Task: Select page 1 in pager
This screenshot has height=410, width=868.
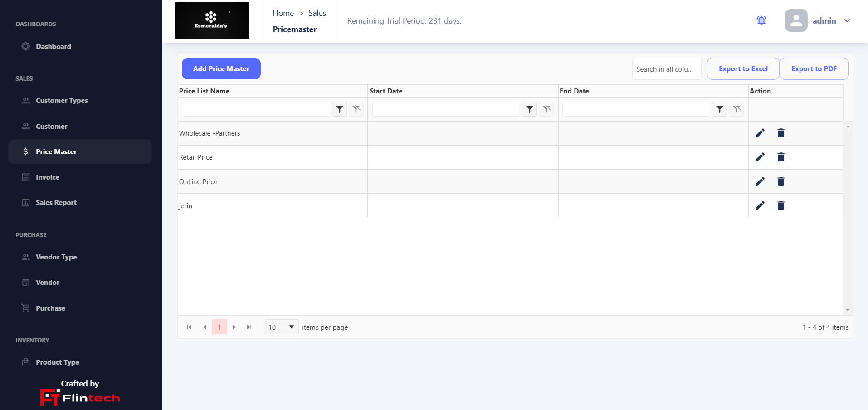Action: tap(219, 327)
